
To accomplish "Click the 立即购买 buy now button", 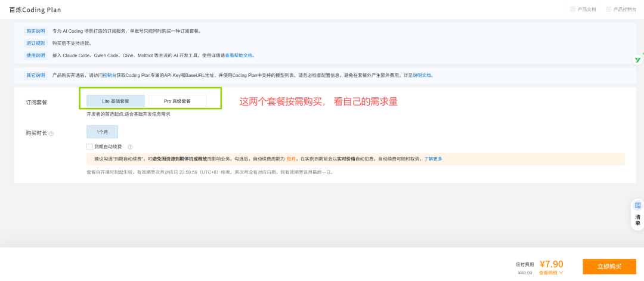I will point(609,267).
